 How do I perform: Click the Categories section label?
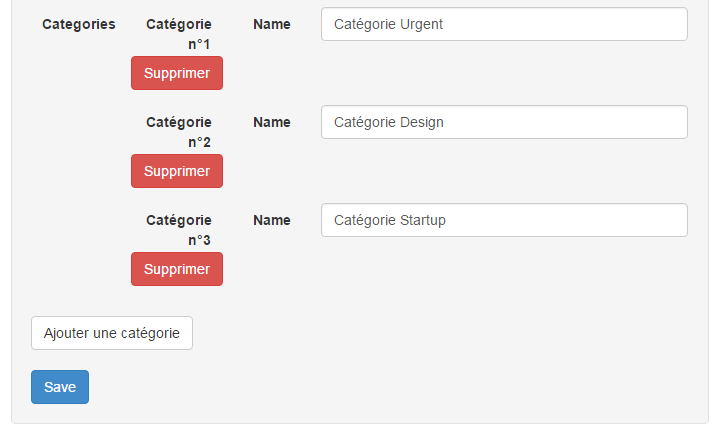point(79,24)
